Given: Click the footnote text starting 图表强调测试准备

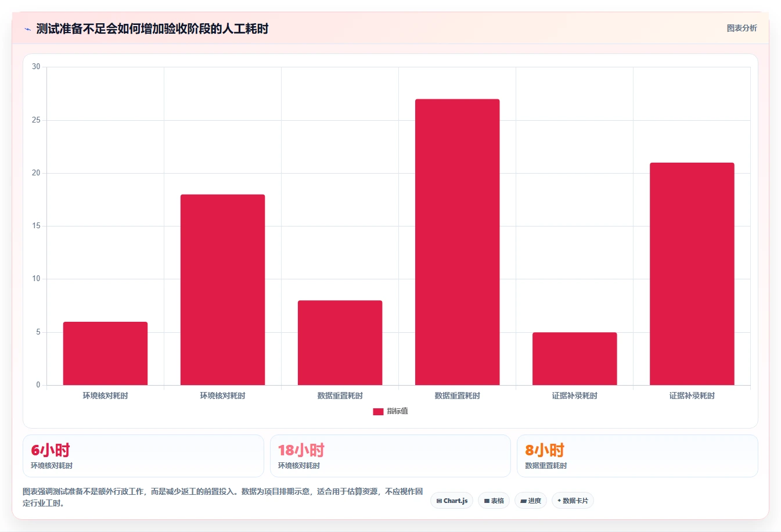Looking at the screenshot, I should (223, 497).
